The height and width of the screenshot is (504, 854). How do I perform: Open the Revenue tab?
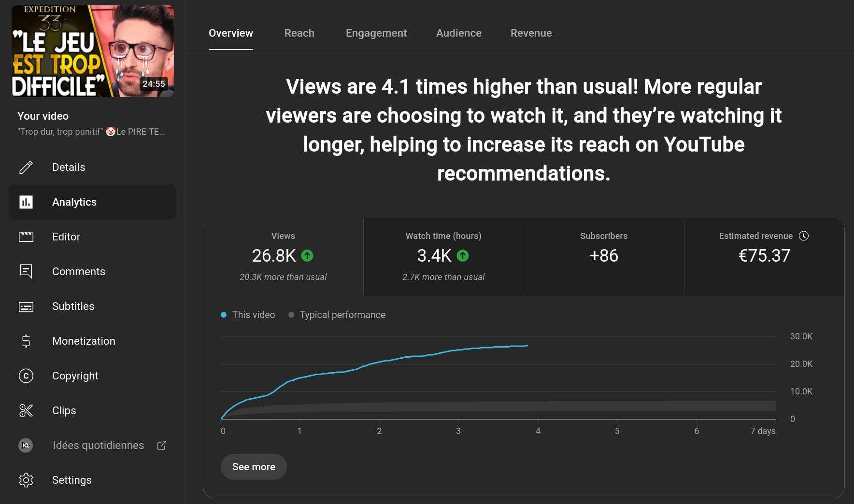click(531, 33)
